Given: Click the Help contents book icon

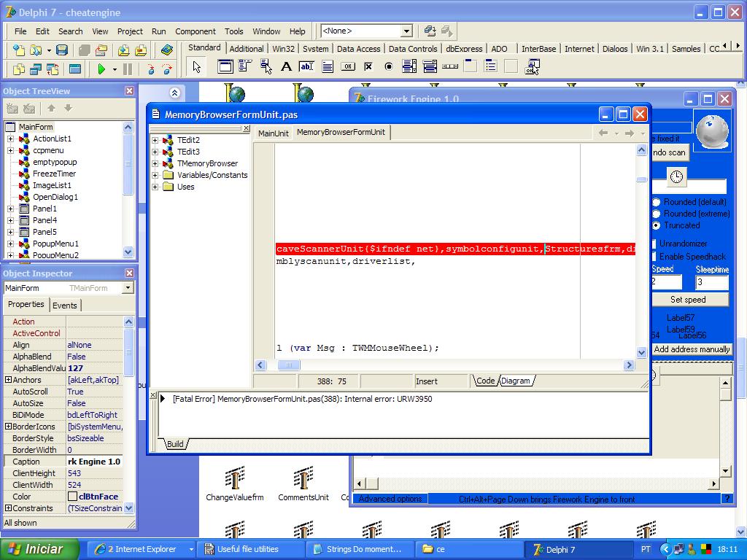Looking at the screenshot, I should point(167,50).
